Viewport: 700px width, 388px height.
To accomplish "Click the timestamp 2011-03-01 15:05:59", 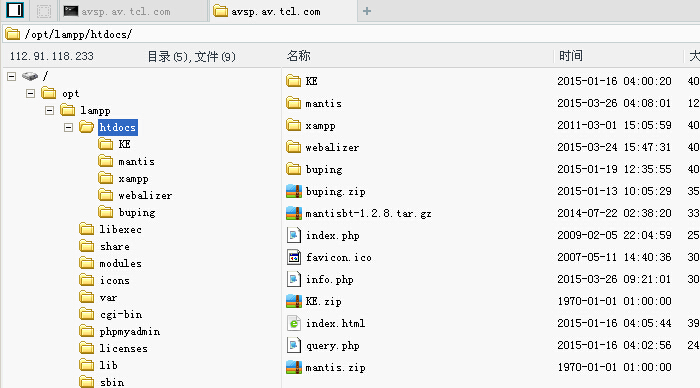I will coord(614,125).
